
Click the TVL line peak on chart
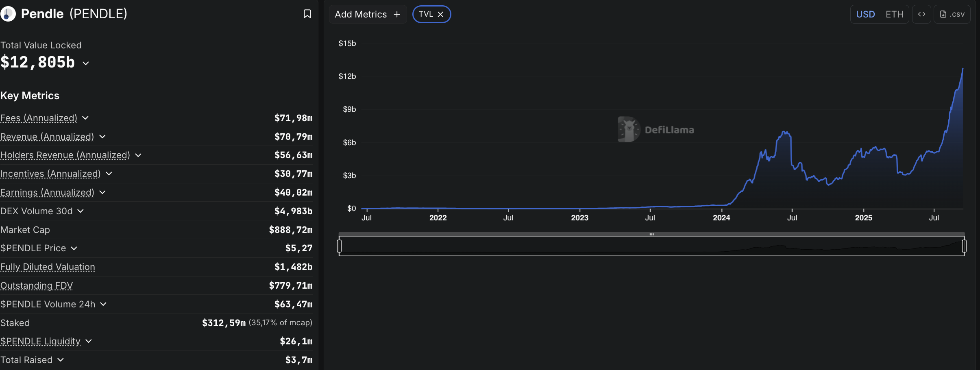(963, 69)
